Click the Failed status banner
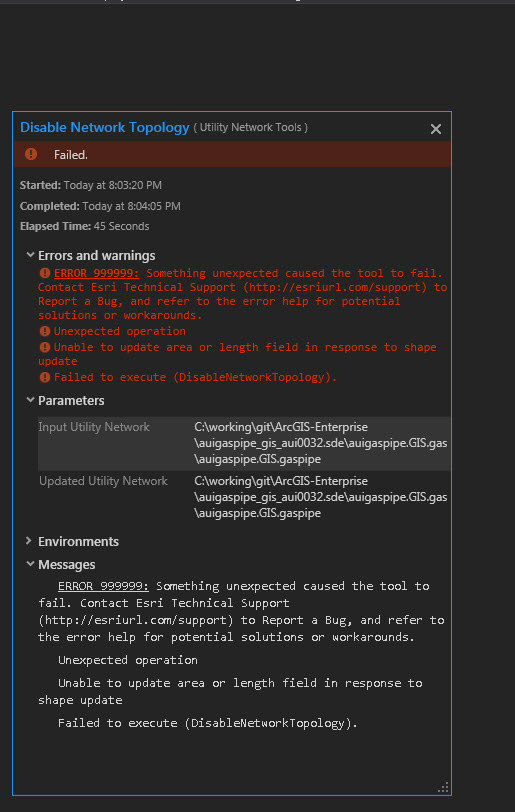 tap(232, 154)
